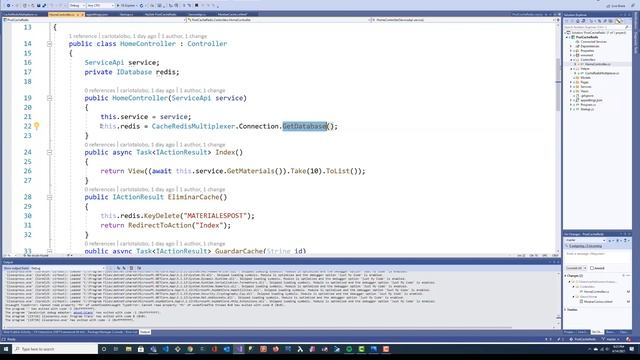
Task: Collapse the Index method fold at line 24
Action: point(49,152)
